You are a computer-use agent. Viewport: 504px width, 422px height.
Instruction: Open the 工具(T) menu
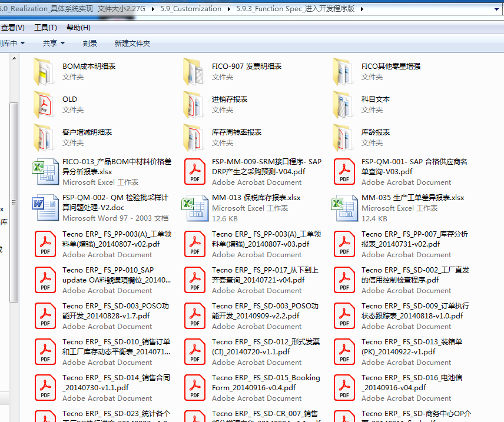click(46, 28)
